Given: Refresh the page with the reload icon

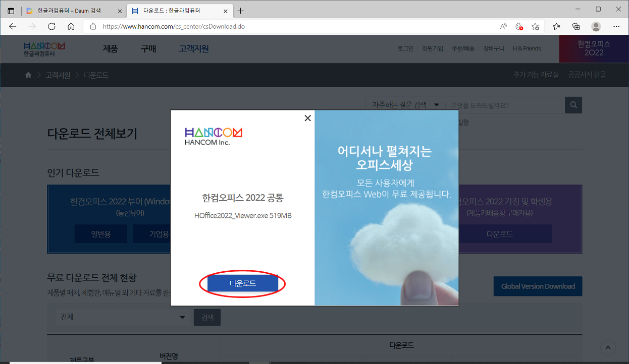Looking at the screenshot, I should click(51, 26).
